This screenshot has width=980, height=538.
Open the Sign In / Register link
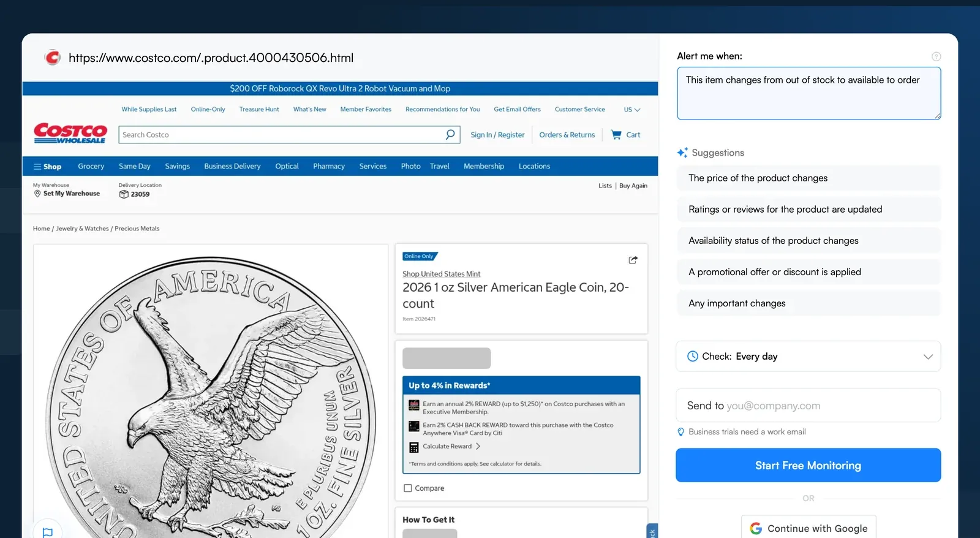point(497,135)
